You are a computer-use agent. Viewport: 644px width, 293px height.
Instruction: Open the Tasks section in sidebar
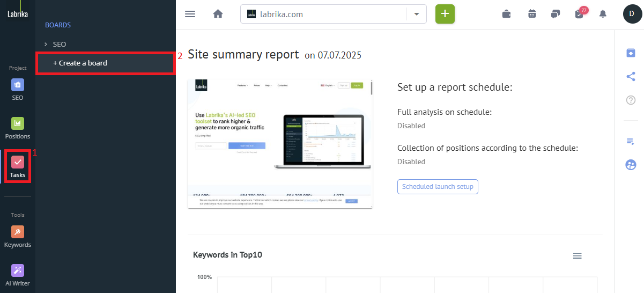pyautogui.click(x=18, y=167)
